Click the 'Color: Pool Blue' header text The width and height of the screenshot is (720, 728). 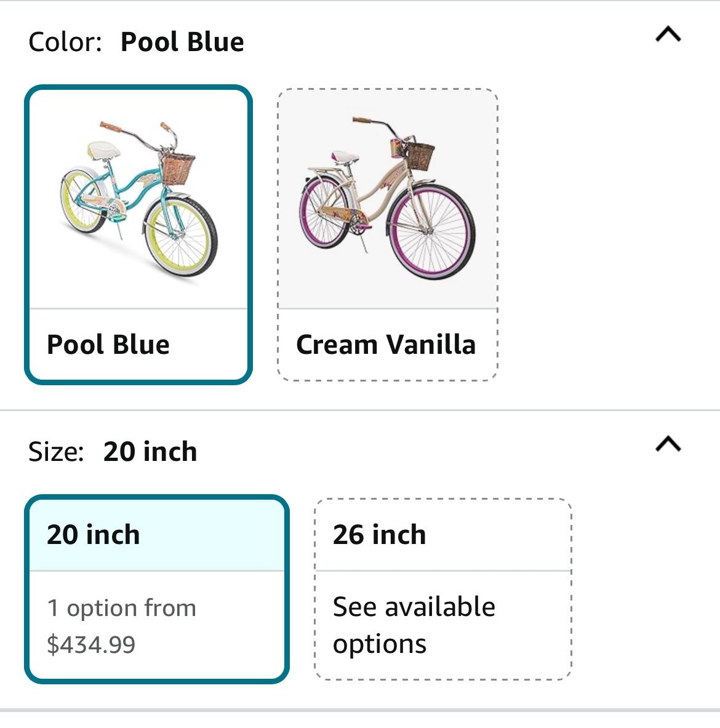click(x=136, y=42)
